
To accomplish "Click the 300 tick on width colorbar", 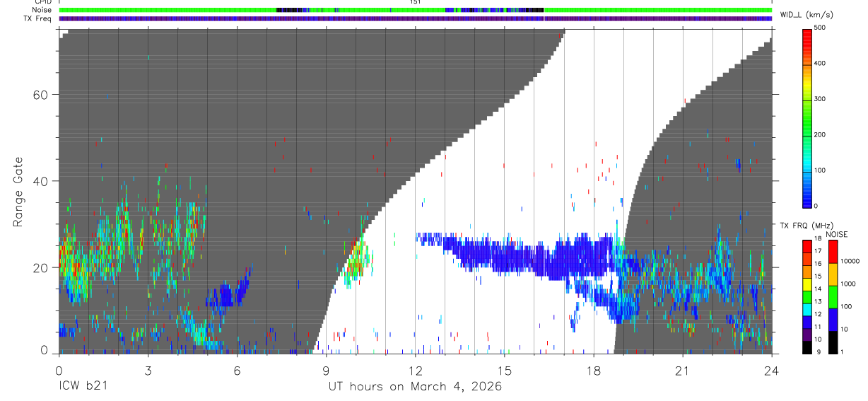I will [820, 99].
